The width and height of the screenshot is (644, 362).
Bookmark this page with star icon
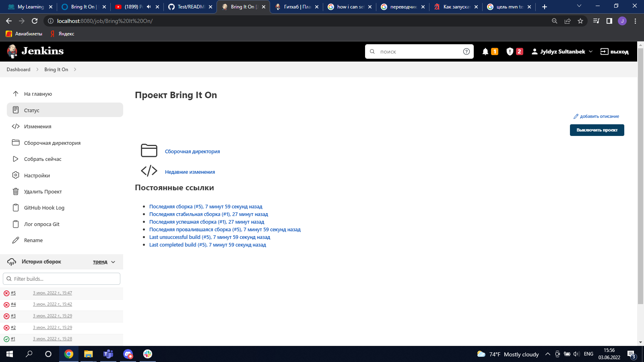[x=580, y=21]
